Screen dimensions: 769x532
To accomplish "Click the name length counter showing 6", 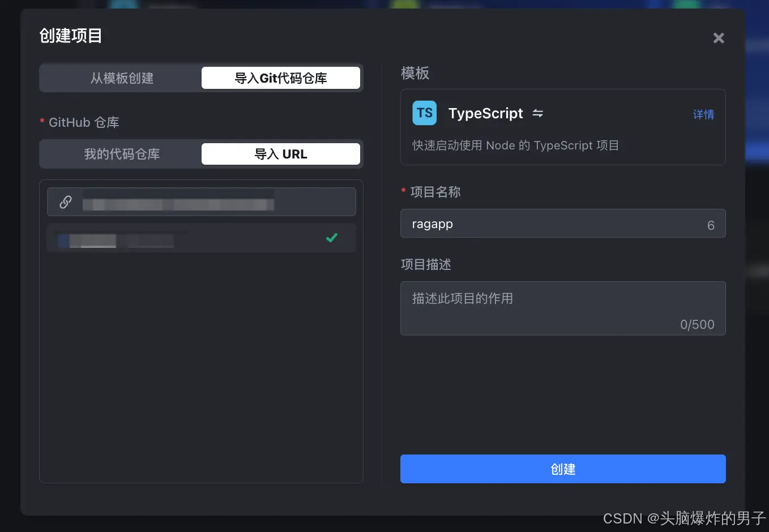I will coord(711,225).
